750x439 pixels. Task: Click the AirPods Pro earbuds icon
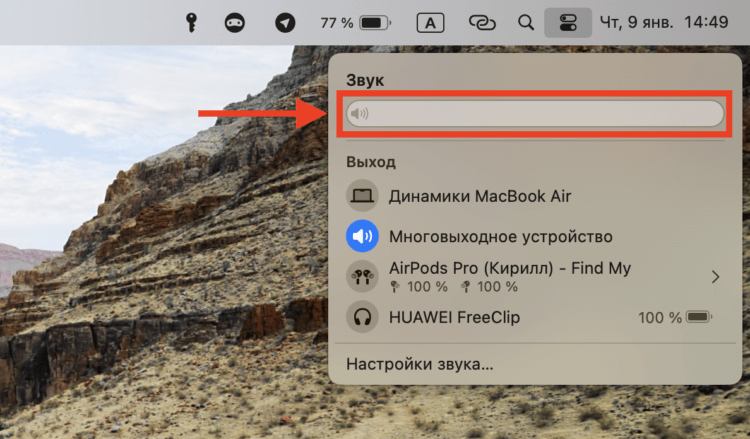tap(362, 276)
